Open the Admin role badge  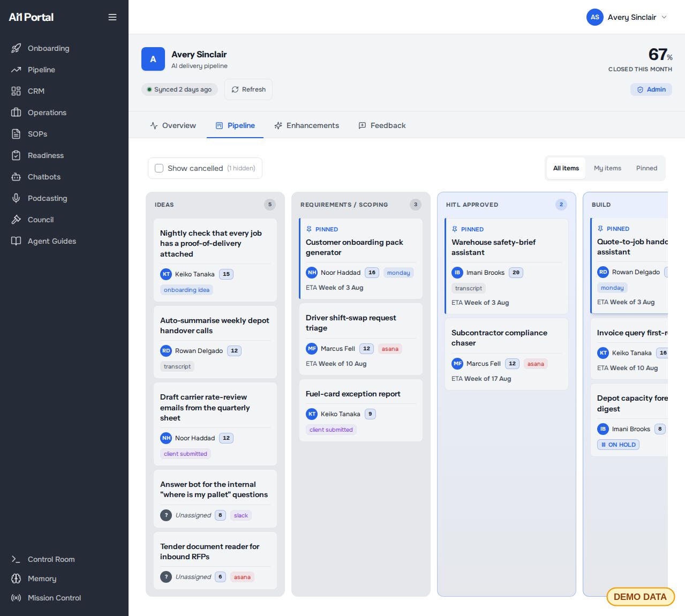(x=651, y=89)
